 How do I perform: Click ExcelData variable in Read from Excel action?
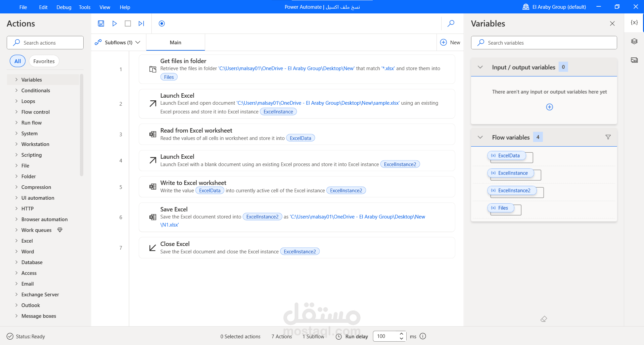click(301, 138)
